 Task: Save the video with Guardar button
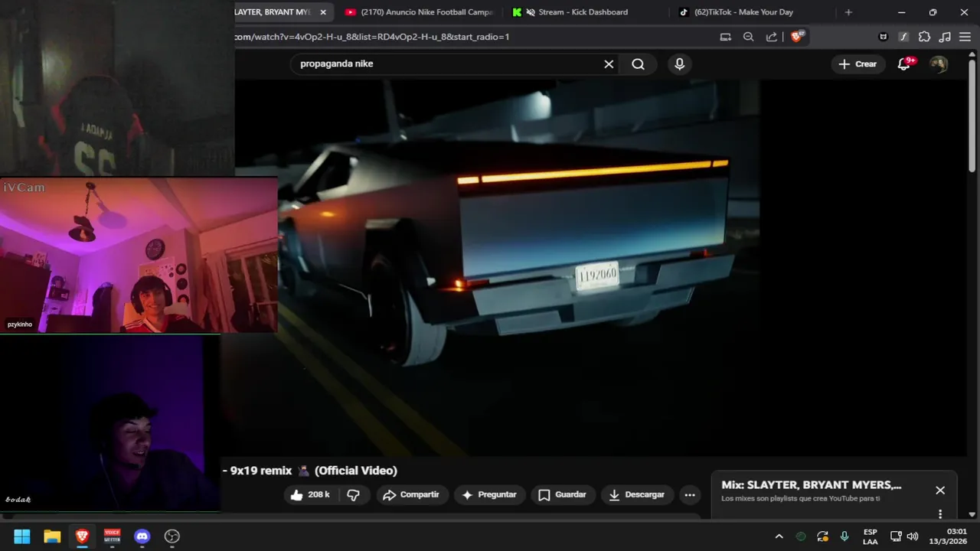click(x=562, y=495)
